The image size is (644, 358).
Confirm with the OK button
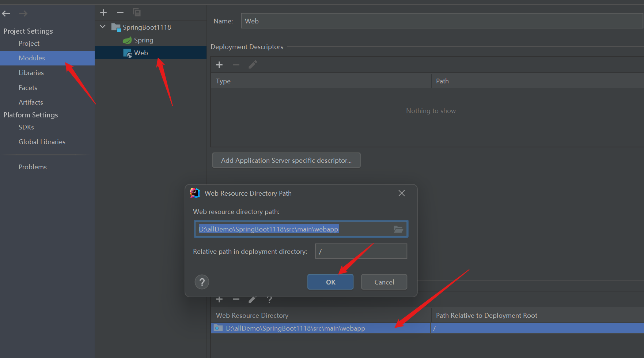click(330, 282)
